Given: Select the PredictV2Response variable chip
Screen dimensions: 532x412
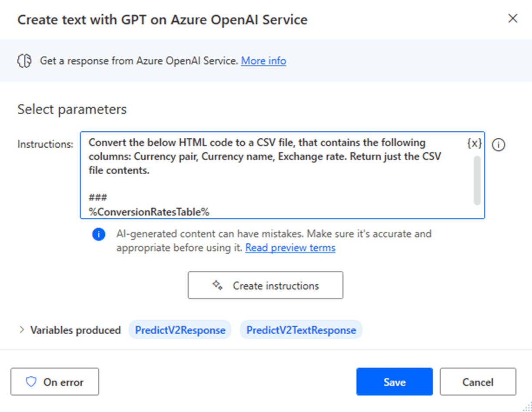Looking at the screenshot, I should point(180,330).
